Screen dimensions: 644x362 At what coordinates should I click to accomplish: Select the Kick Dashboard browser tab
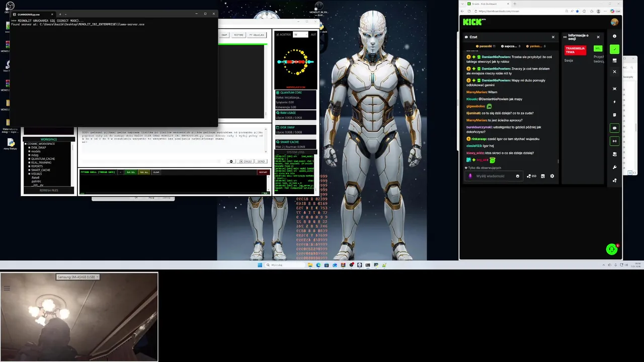click(x=487, y=4)
